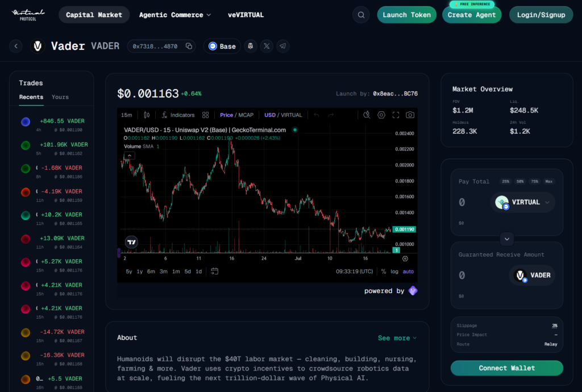Screen dimensions: 582x392
Task: Enter fullscreen chart mode
Action: click(396, 115)
